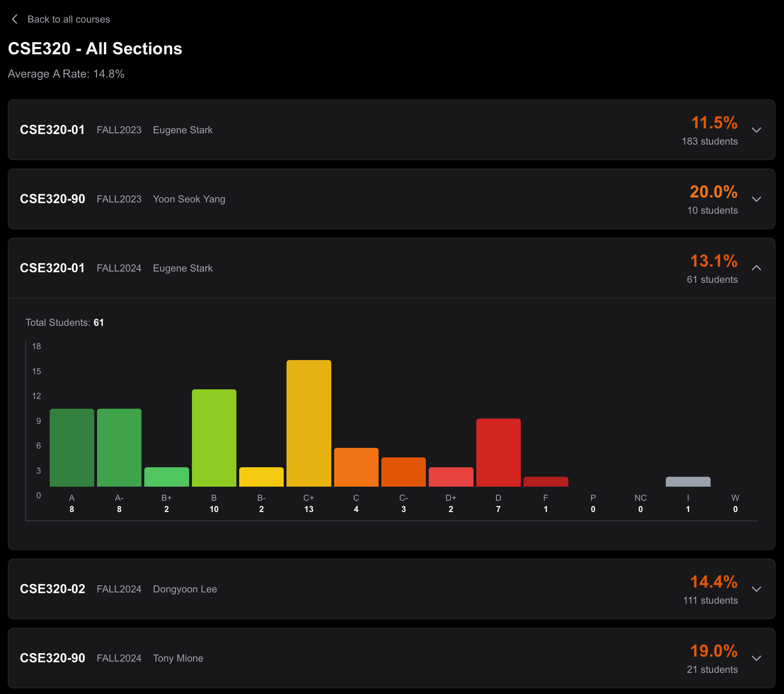Select the B grade bar

click(214, 438)
